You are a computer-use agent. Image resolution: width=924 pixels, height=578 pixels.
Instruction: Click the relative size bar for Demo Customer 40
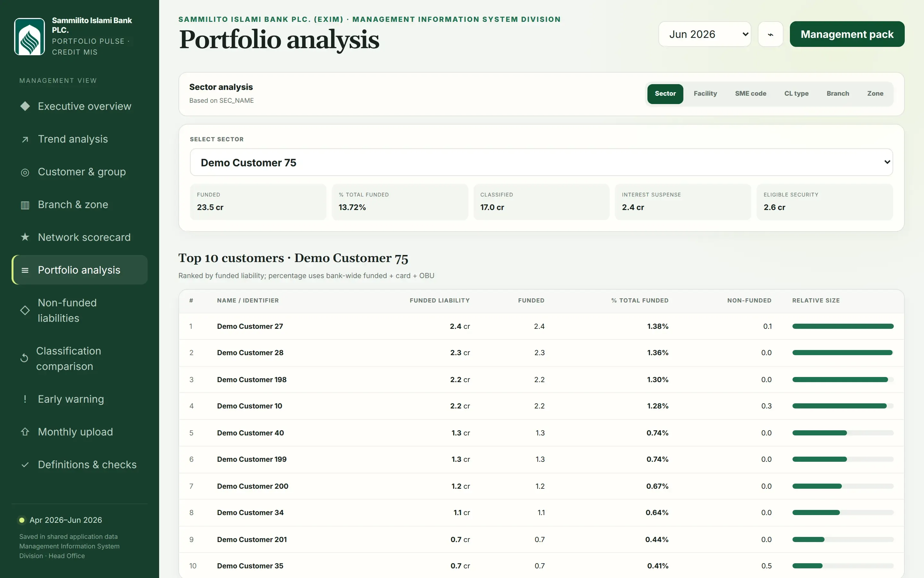(x=843, y=433)
